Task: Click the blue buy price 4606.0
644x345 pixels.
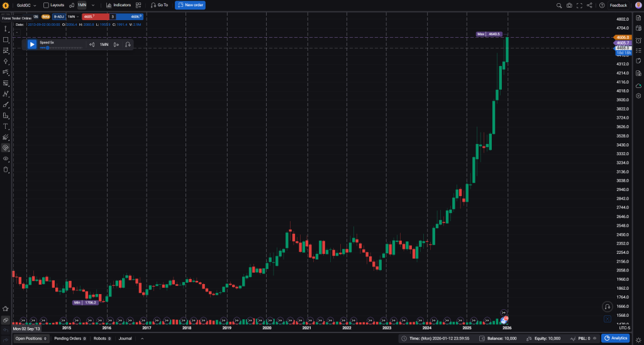Action: click(x=130, y=17)
